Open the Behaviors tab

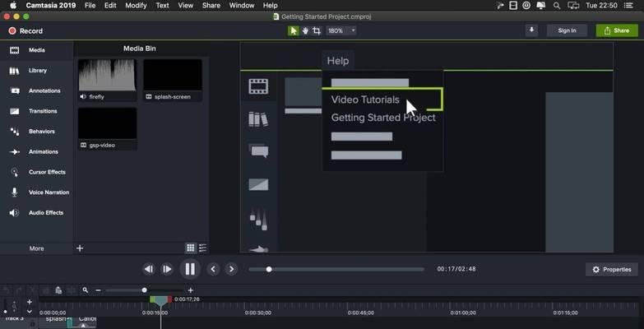[x=36, y=132]
